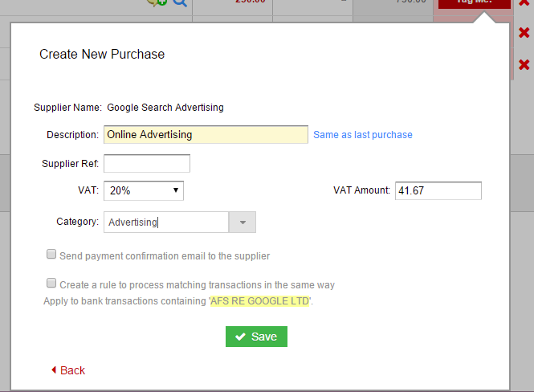Select the VAT Amount input box

[x=438, y=190]
